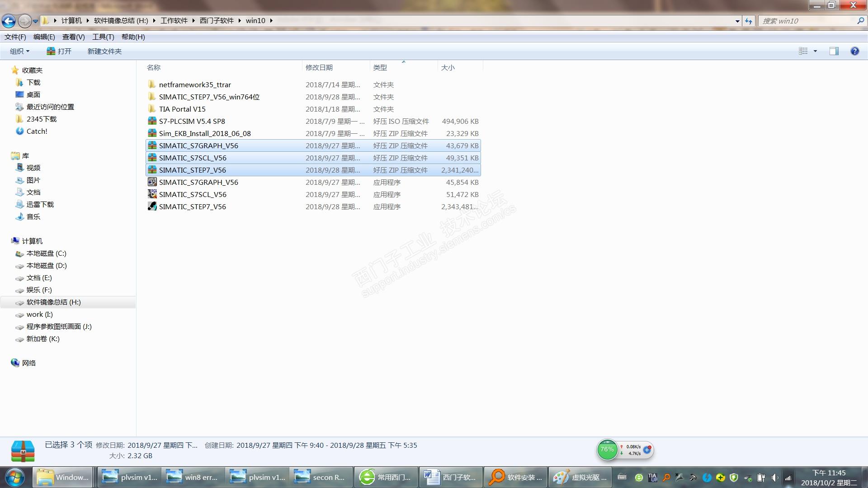This screenshot has height=488, width=868.
Task: Click the 打开 toolbar button
Action: [x=59, y=51]
